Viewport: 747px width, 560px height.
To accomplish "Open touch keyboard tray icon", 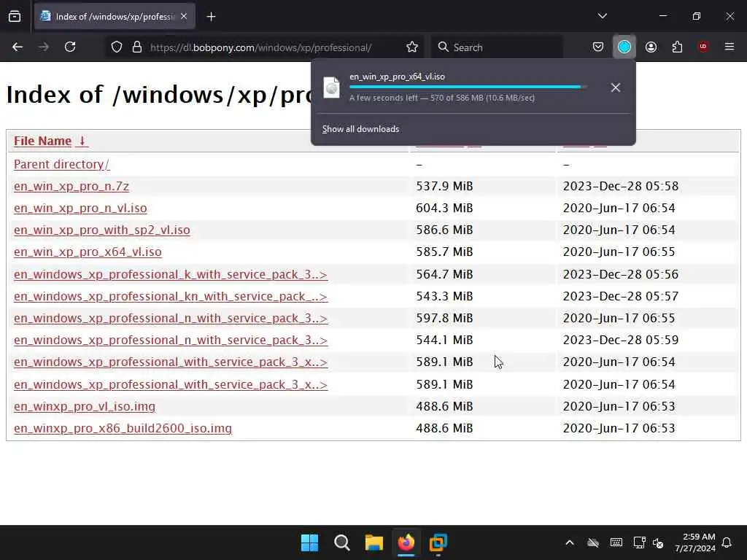I will [616, 542].
